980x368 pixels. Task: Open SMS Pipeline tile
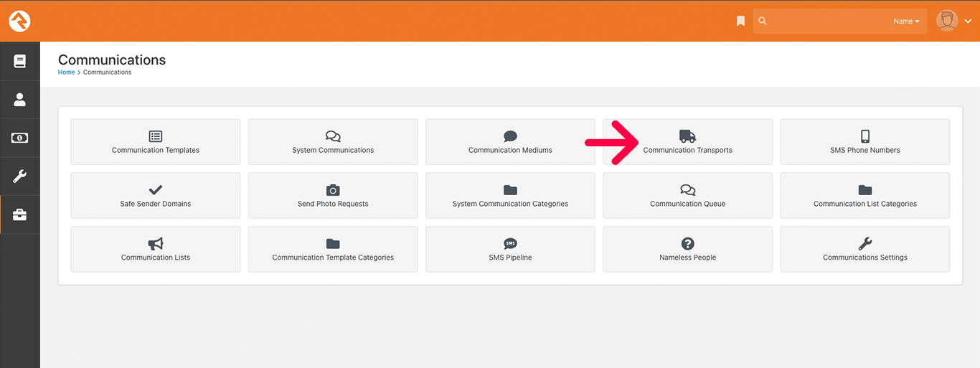[510, 250]
